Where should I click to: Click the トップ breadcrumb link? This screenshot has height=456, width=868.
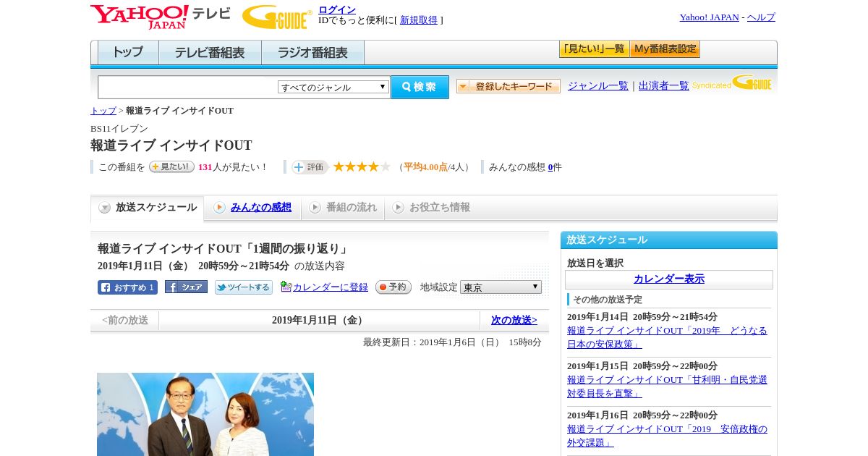tap(103, 111)
